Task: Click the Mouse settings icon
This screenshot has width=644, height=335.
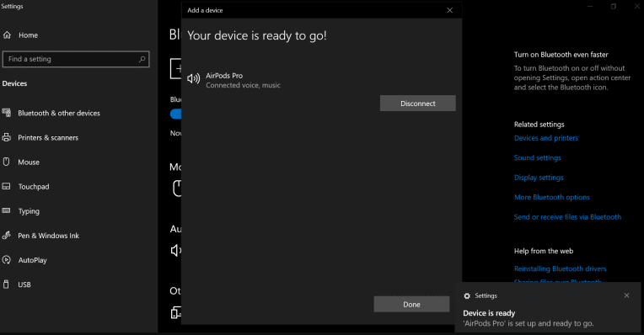Action: pyautogui.click(x=6, y=162)
